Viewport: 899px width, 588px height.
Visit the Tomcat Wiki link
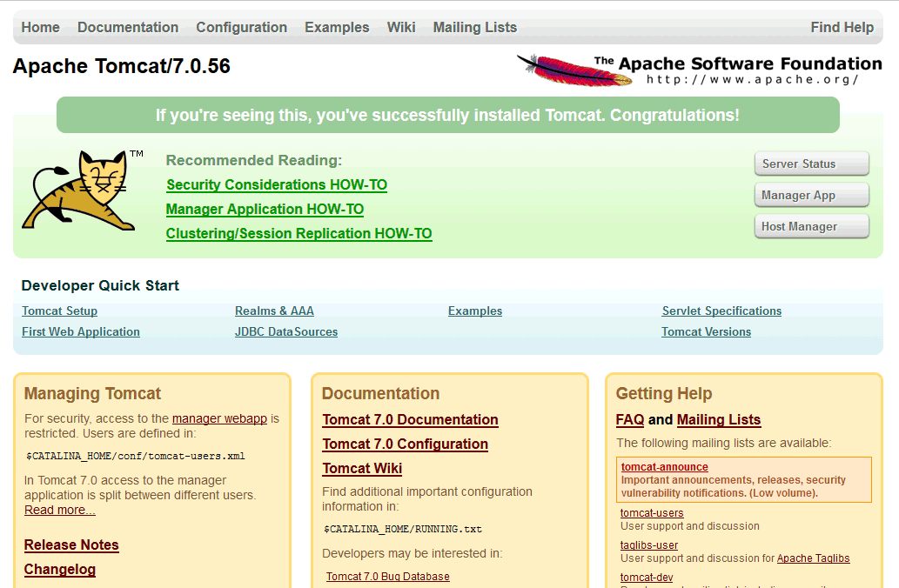[x=362, y=468]
